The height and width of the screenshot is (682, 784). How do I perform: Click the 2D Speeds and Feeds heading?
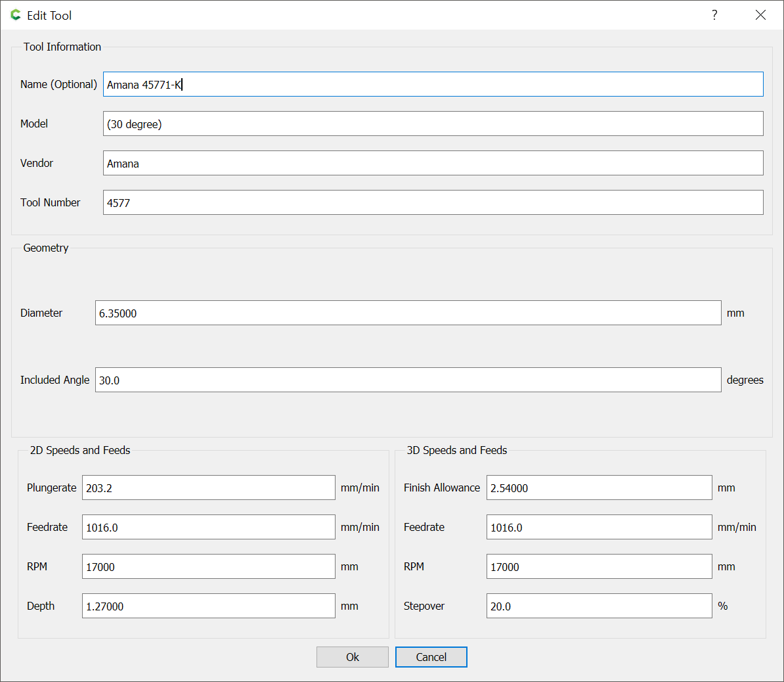(80, 450)
